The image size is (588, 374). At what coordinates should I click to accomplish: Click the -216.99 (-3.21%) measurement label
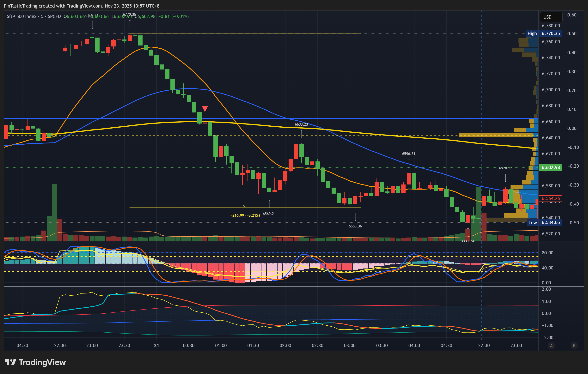(x=245, y=215)
